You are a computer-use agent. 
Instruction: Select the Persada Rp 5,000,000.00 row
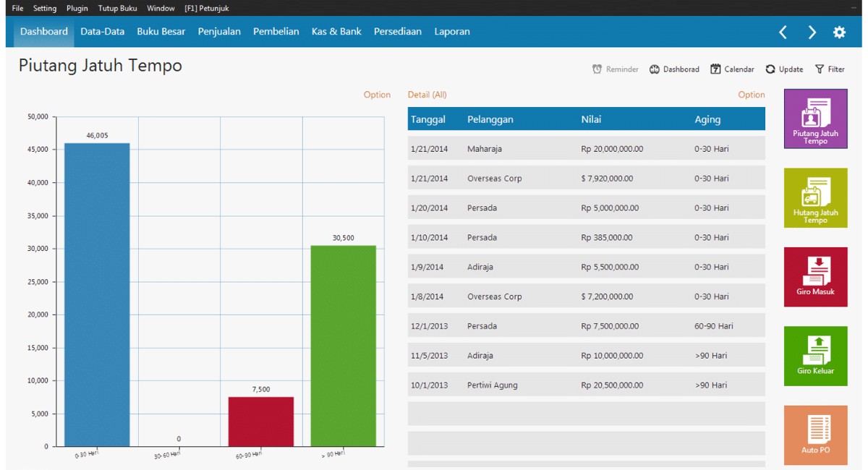click(x=586, y=208)
